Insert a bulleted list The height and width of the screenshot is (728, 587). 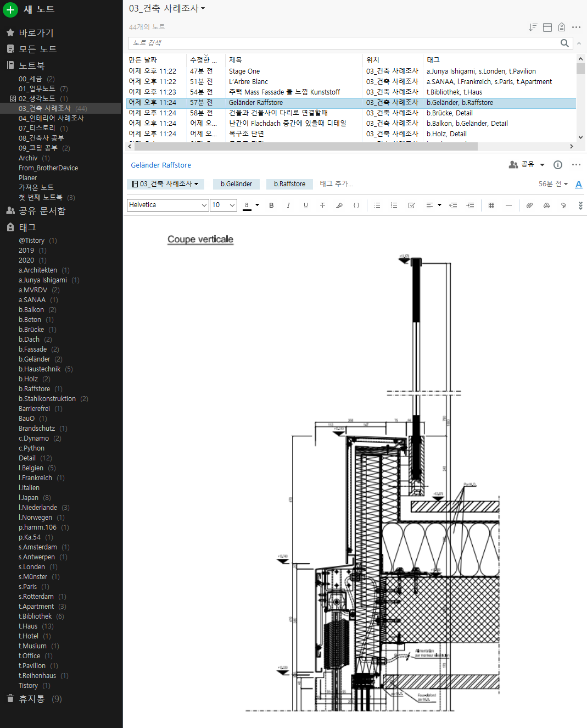pyautogui.click(x=377, y=205)
